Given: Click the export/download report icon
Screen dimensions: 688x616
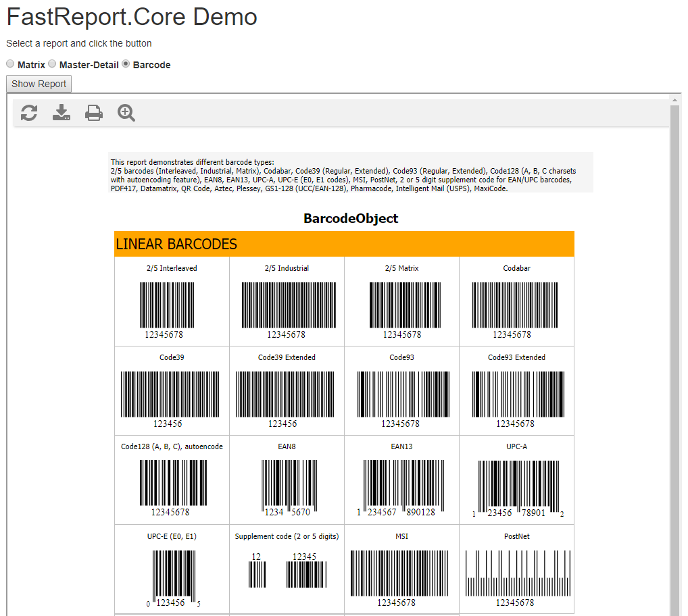Looking at the screenshot, I should (x=62, y=113).
